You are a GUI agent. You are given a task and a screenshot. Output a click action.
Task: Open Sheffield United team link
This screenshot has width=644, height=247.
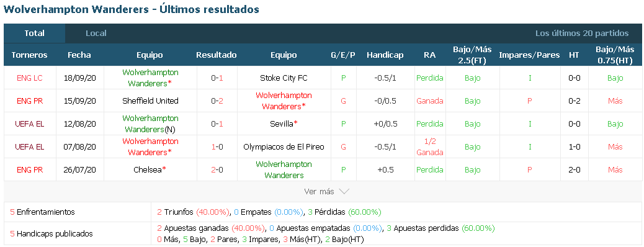150,101
